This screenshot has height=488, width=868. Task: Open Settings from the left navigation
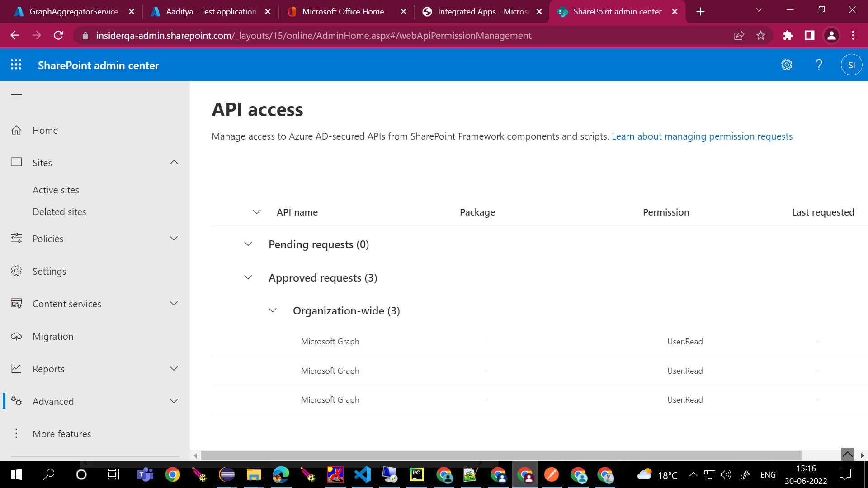click(x=49, y=271)
